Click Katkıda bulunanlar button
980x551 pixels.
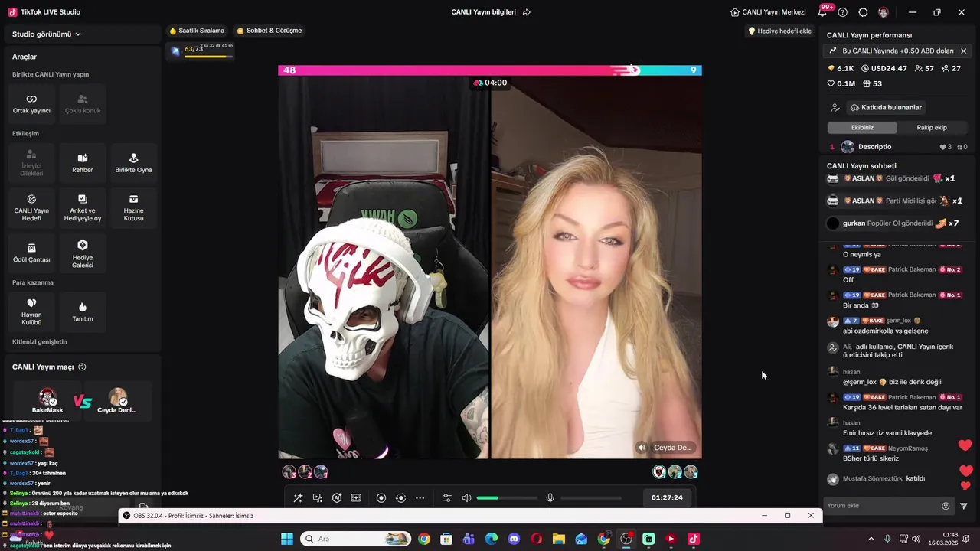pyautogui.click(x=887, y=107)
